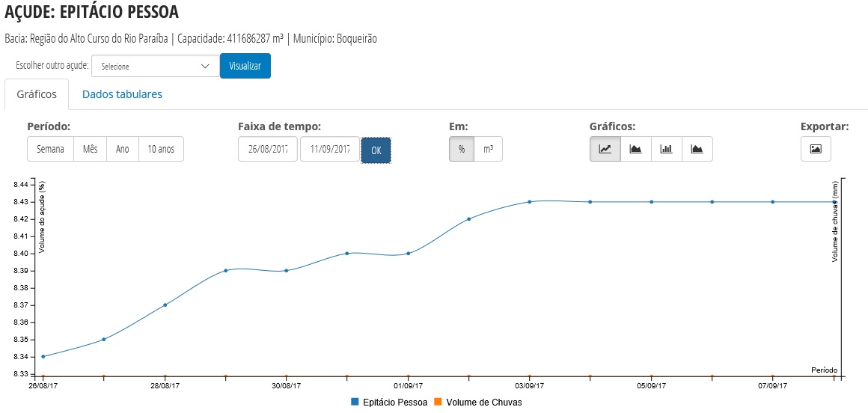The image size is (868, 413).
Task: Click the y-axis tick label 8.44
Action: pos(19,184)
